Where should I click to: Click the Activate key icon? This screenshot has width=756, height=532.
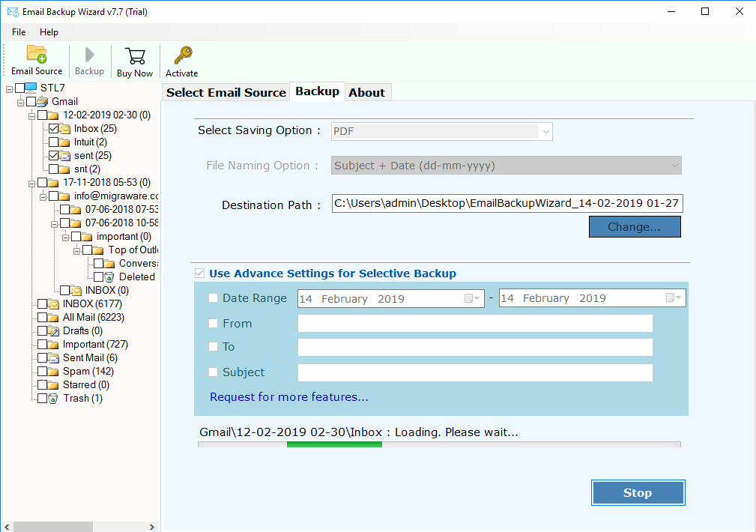pos(183,55)
